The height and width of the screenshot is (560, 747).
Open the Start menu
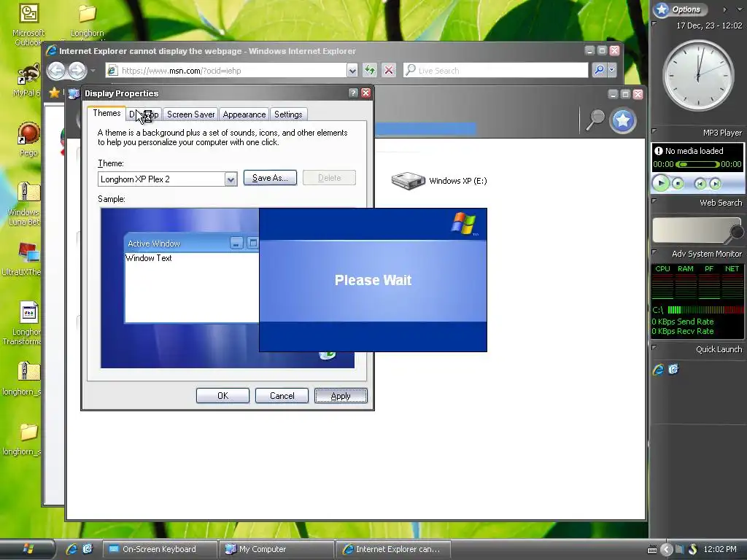27,549
